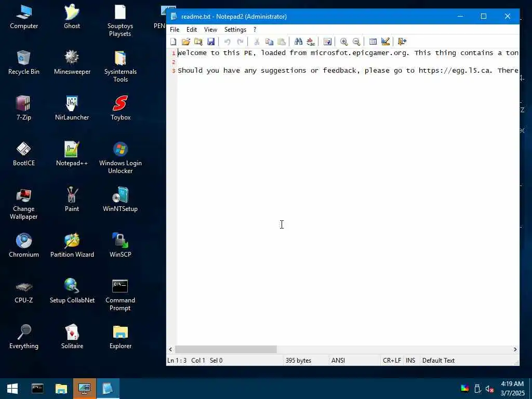Click the Cut scissors icon

(257, 42)
